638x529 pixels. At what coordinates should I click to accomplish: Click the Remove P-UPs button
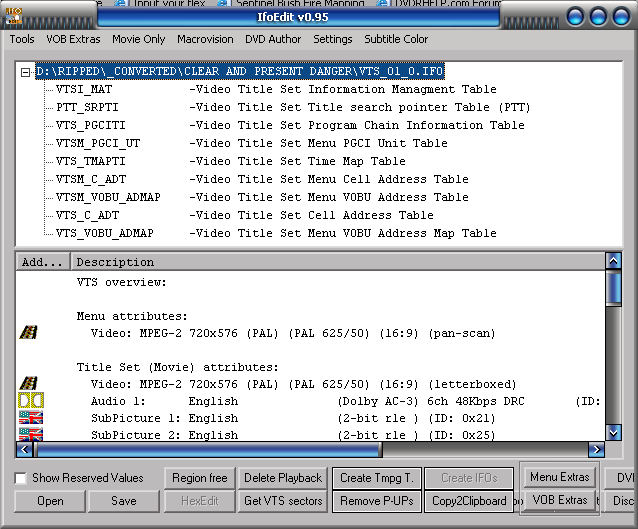376,501
